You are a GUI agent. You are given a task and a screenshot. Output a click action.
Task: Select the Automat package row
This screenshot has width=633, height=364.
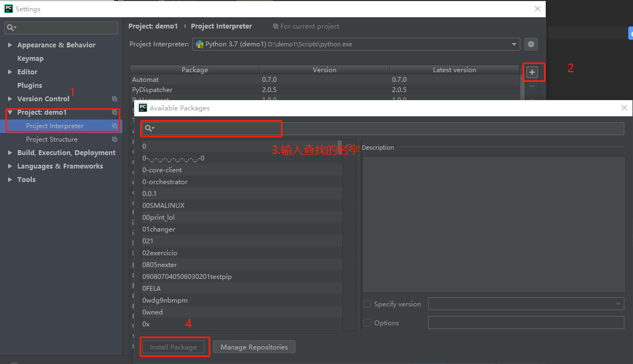pyautogui.click(x=325, y=79)
